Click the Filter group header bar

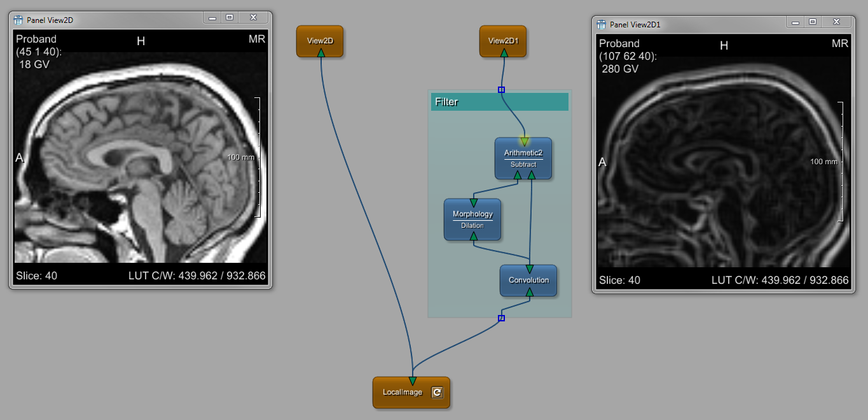(x=499, y=102)
